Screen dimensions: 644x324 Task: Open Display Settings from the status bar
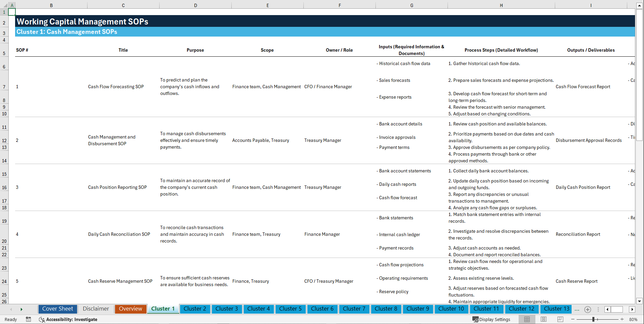[491, 319]
